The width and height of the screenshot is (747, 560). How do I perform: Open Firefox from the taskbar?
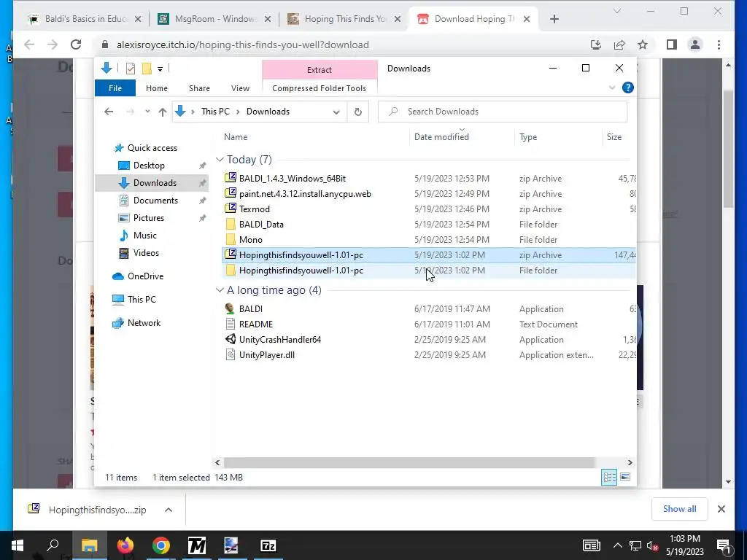click(x=125, y=545)
